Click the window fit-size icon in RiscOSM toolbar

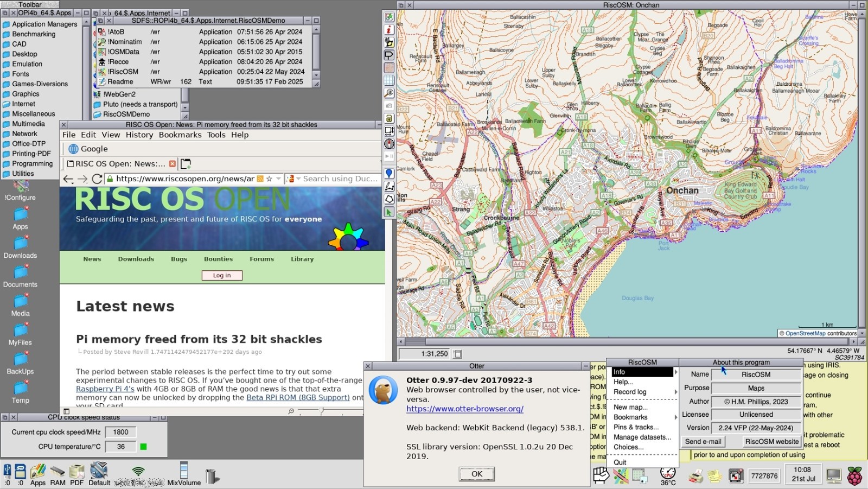coord(389,131)
